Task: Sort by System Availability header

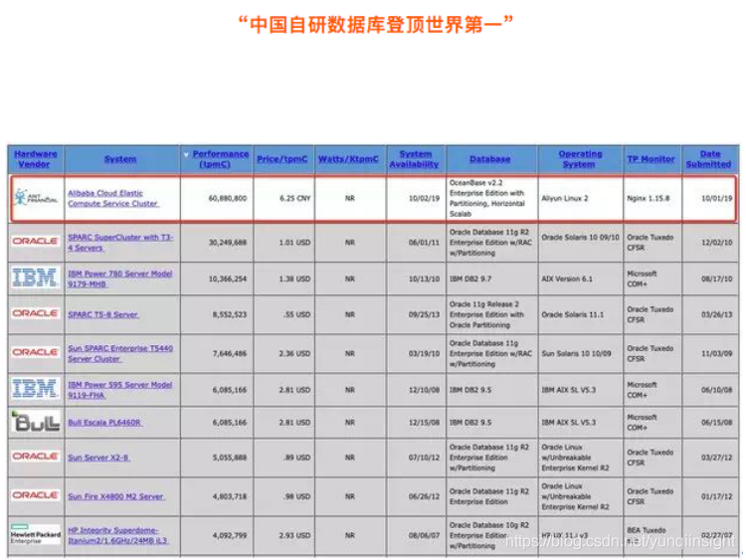Action: [x=415, y=159]
